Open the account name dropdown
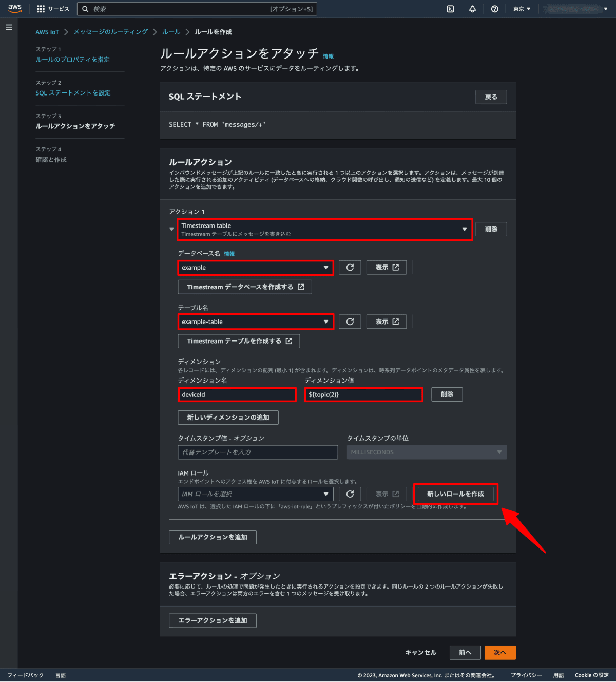 coord(576,9)
